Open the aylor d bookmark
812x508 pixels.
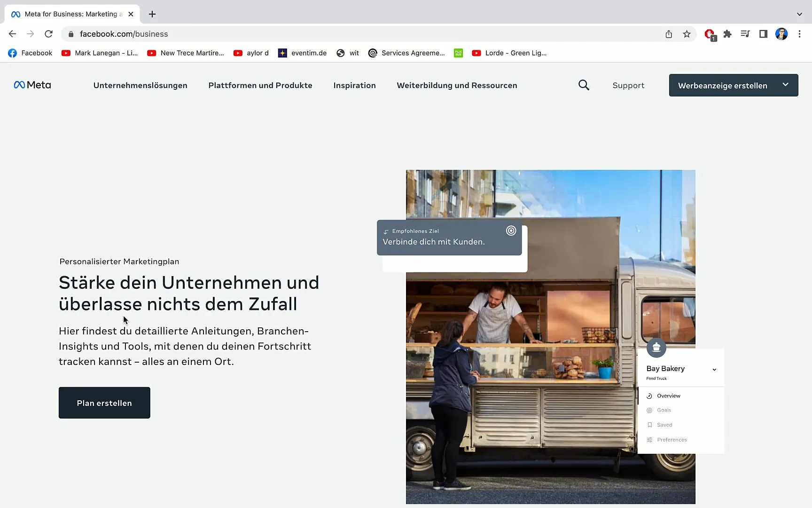click(x=251, y=53)
